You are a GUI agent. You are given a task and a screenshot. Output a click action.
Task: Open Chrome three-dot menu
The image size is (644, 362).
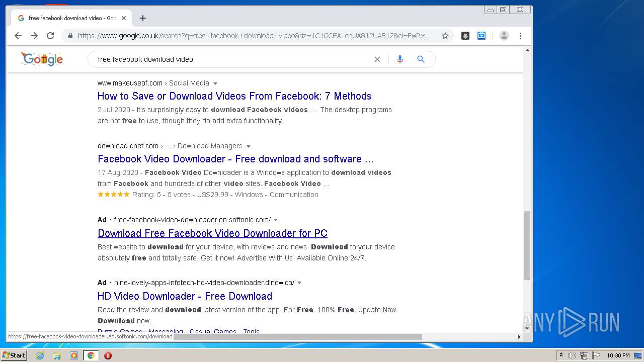click(521, 36)
